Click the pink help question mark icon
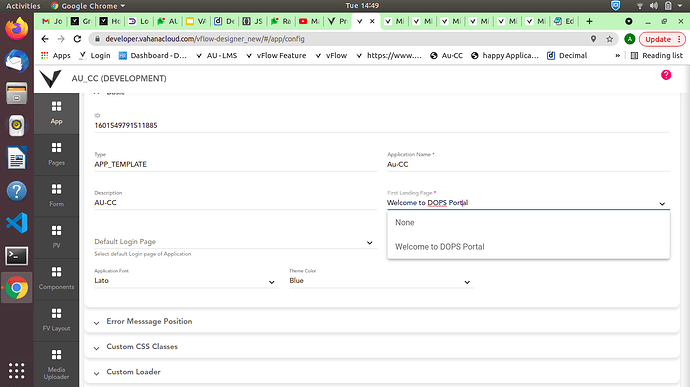 666,75
